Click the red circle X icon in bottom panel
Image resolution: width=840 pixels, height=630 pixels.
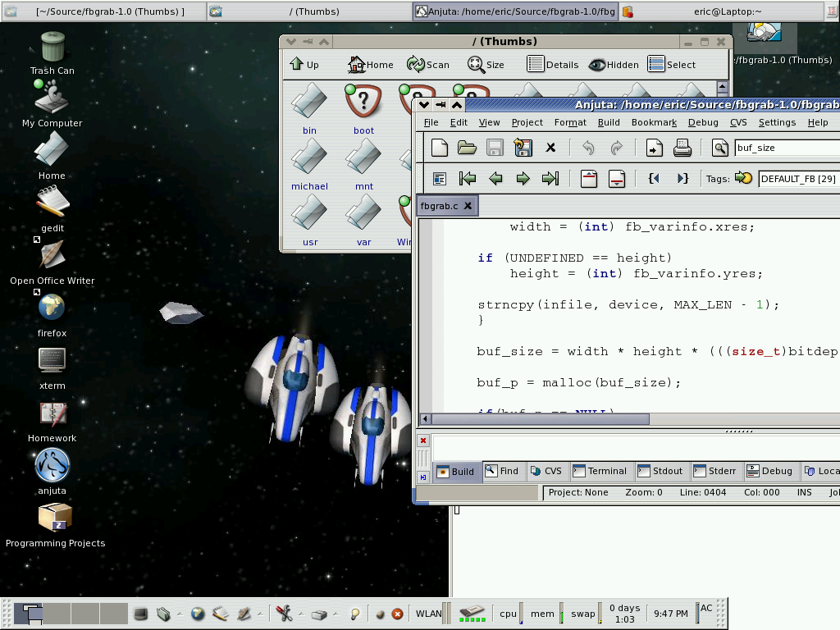tap(397, 614)
